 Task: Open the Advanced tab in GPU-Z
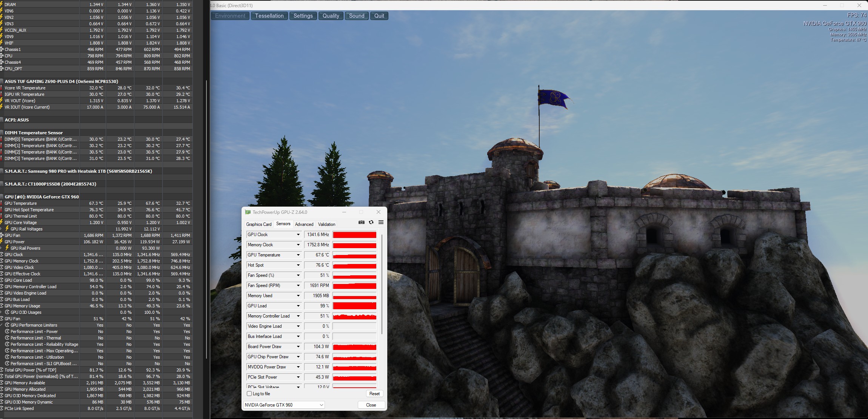click(304, 224)
